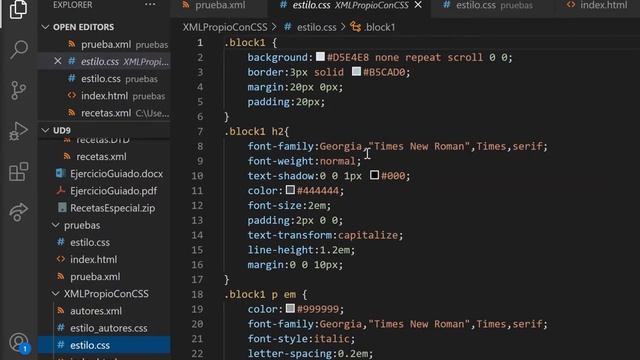This screenshot has width=640, height=360.
Task: Close the active estilo.css XMLPropioConCSS tab
Action: point(418,5)
